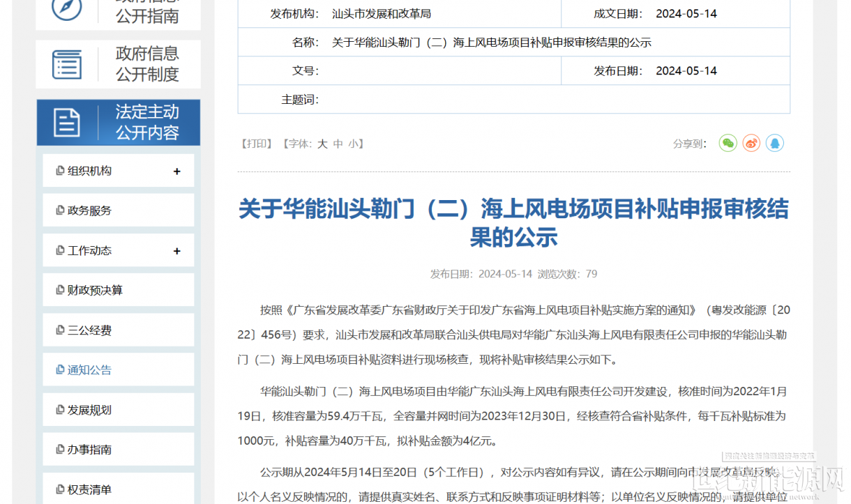Image resolution: width=851 pixels, height=504 pixels.
Task: Open 组织机构 sidebar item
Action: pos(119,171)
